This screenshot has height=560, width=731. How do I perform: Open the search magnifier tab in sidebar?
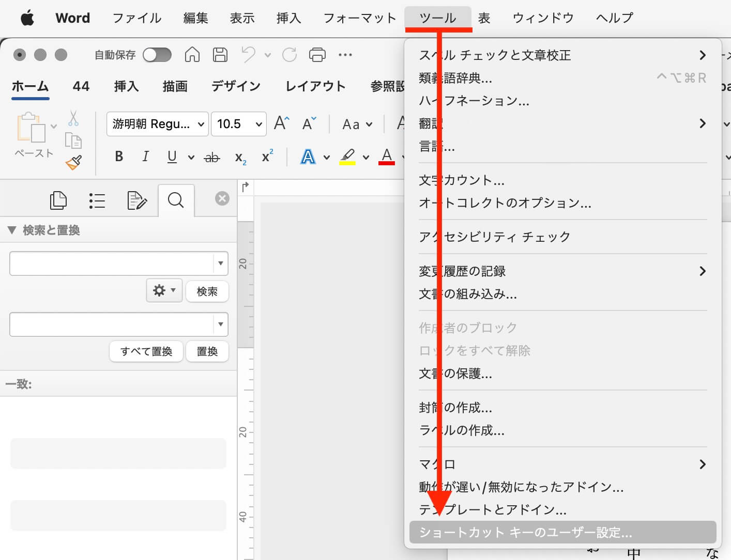176,200
